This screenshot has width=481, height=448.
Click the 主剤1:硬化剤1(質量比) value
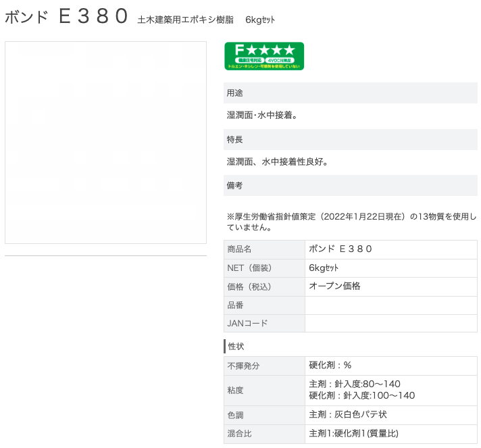pos(354,433)
